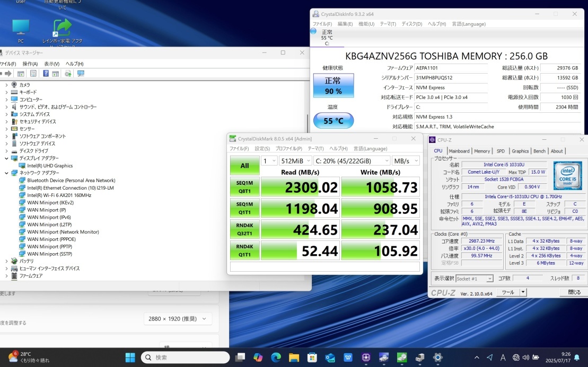The height and width of the screenshot is (367, 588).
Task: Expand the キーボード device category
Action: [6, 92]
